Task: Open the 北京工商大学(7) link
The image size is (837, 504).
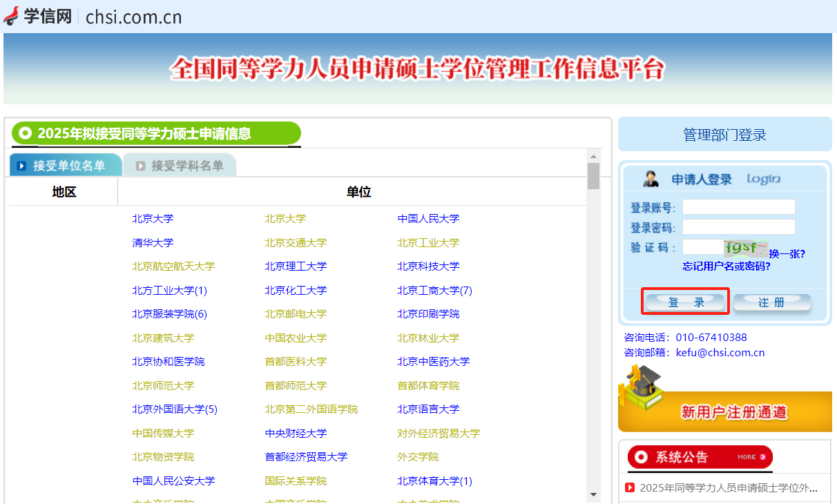Action: [434, 290]
